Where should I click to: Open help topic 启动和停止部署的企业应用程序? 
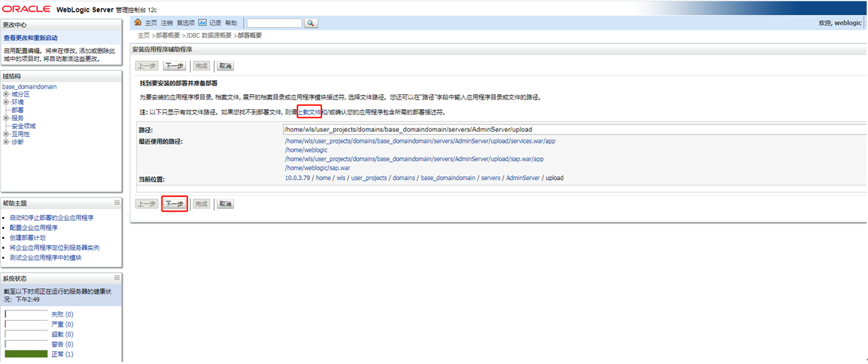[x=52, y=218]
